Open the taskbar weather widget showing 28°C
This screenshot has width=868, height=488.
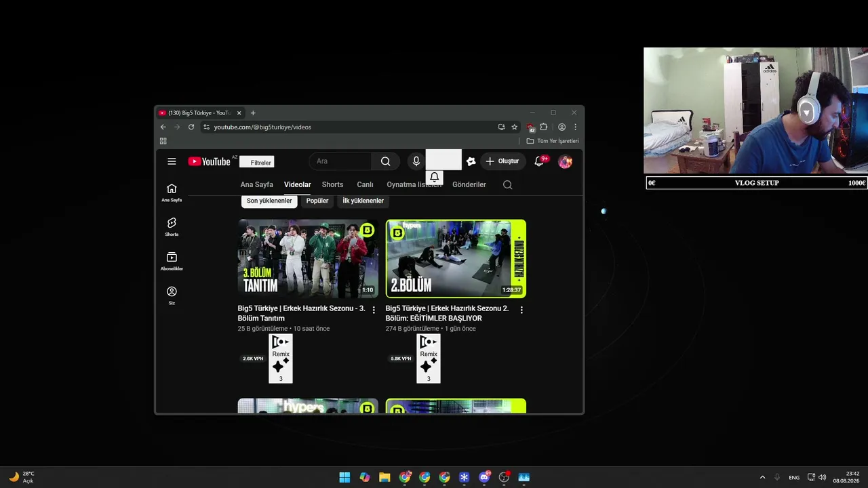21,477
